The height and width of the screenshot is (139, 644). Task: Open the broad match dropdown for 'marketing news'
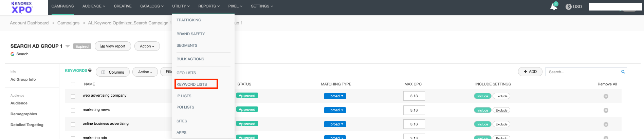tap(335, 110)
